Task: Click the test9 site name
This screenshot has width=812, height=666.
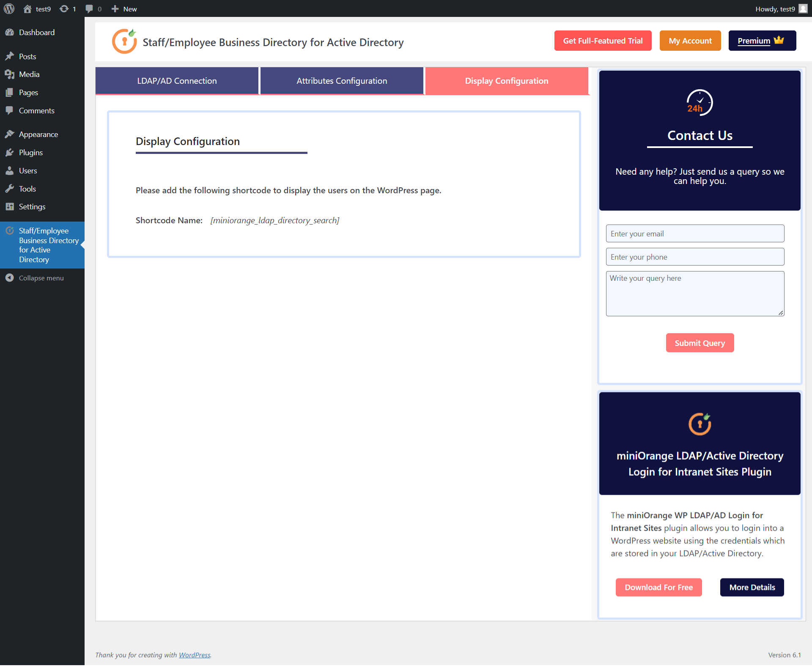Action: click(43, 9)
